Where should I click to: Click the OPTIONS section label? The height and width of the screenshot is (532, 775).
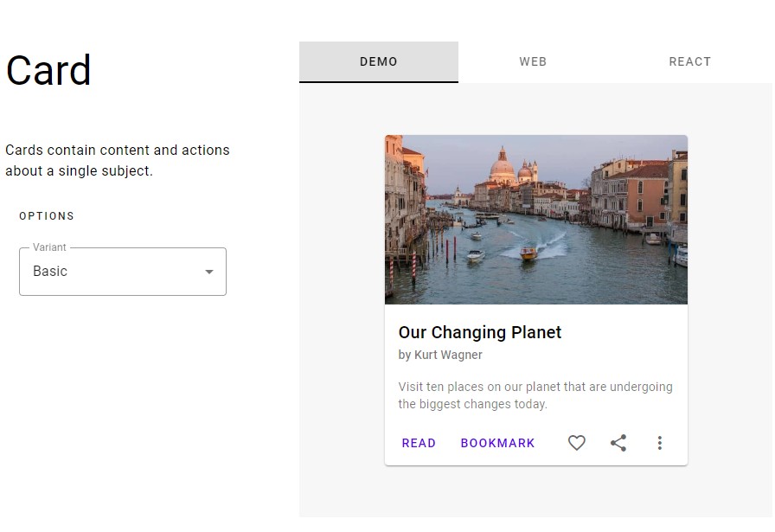click(x=47, y=216)
